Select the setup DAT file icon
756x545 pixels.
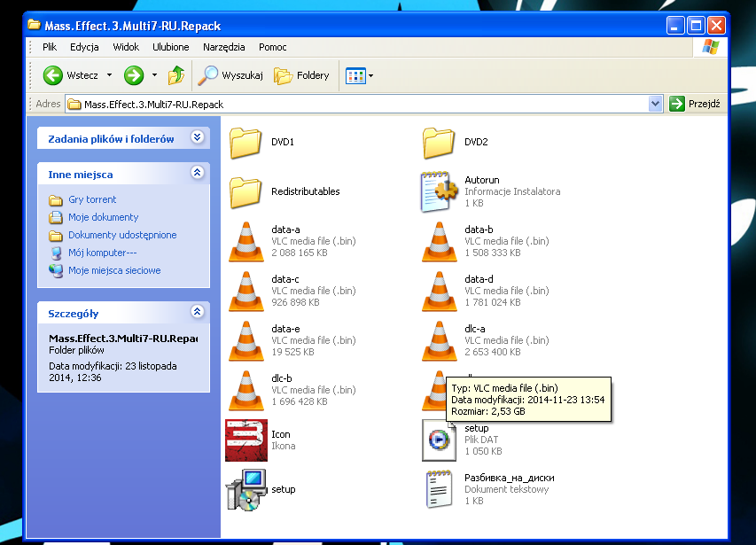pos(439,440)
